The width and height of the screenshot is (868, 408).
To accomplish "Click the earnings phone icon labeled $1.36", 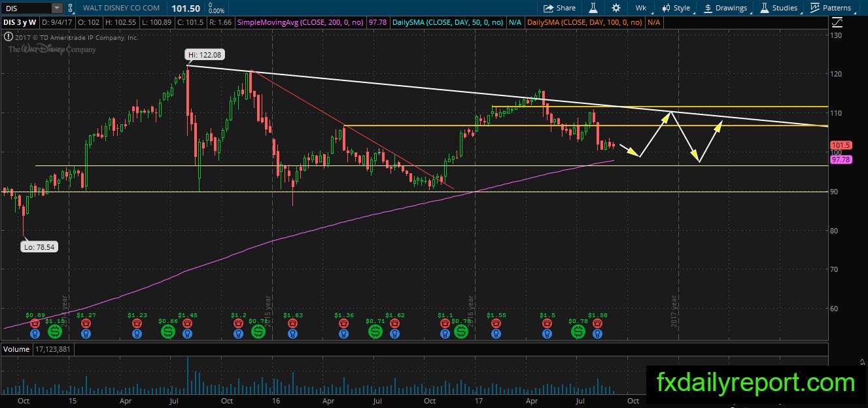I will pyautogui.click(x=343, y=323).
